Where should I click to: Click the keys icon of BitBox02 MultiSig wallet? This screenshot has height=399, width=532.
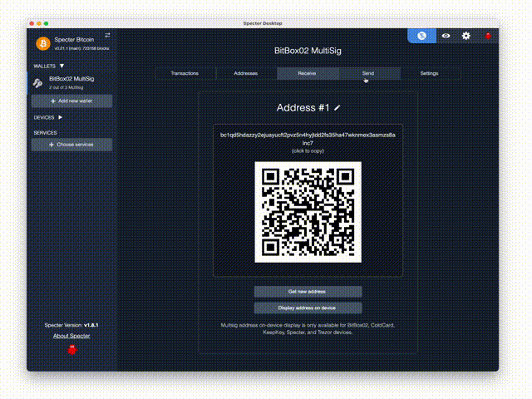click(37, 83)
